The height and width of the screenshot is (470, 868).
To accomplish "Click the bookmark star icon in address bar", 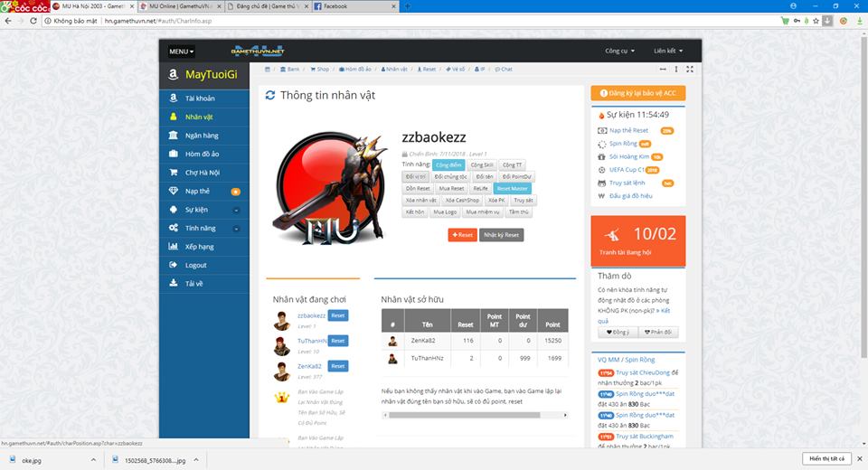I will tap(816, 21).
